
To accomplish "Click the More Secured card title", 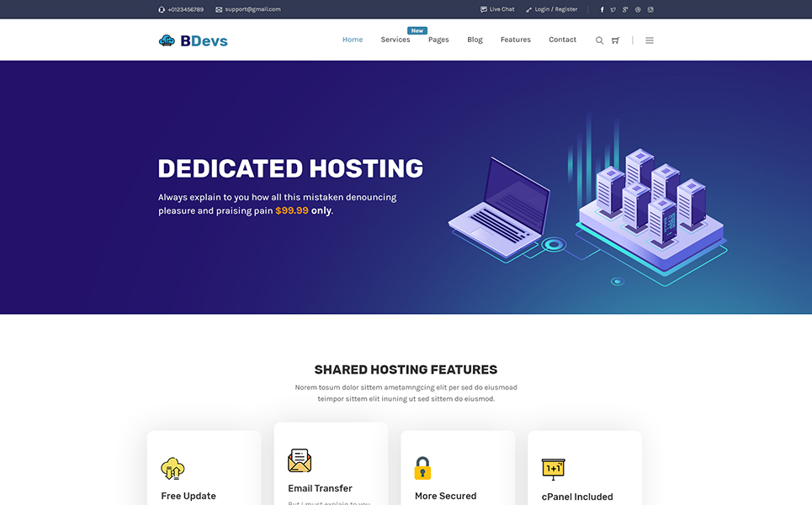I will [x=445, y=496].
